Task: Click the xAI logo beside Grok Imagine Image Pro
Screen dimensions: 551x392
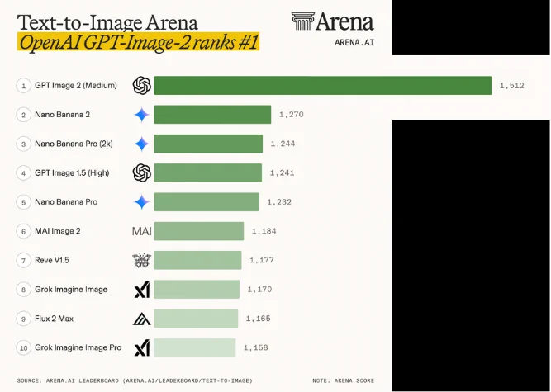Action: 141,347
